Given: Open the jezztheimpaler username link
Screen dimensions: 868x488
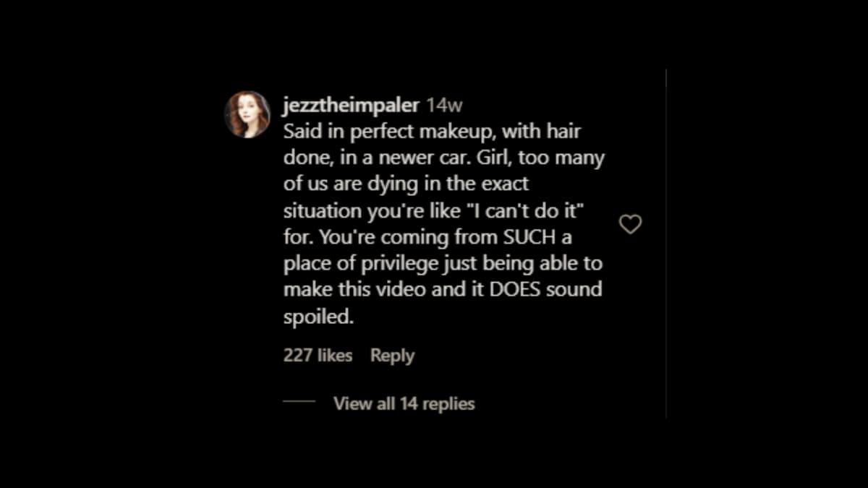Looking at the screenshot, I should point(351,106).
